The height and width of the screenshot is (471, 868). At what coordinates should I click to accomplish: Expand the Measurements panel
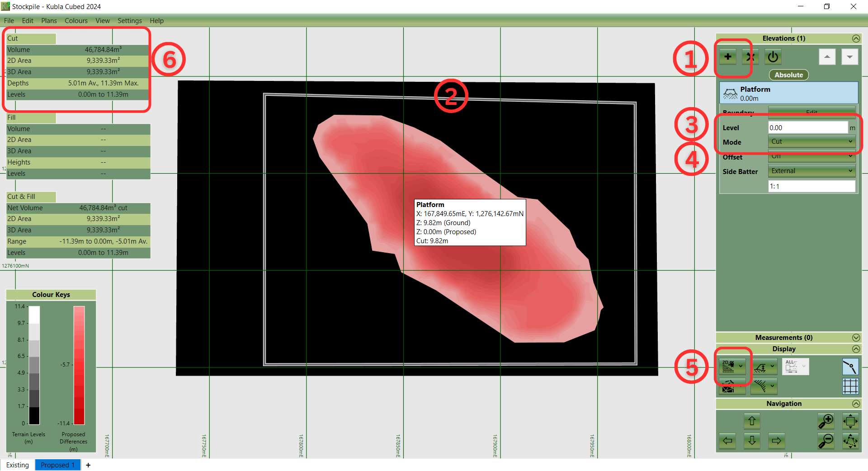tap(856, 338)
